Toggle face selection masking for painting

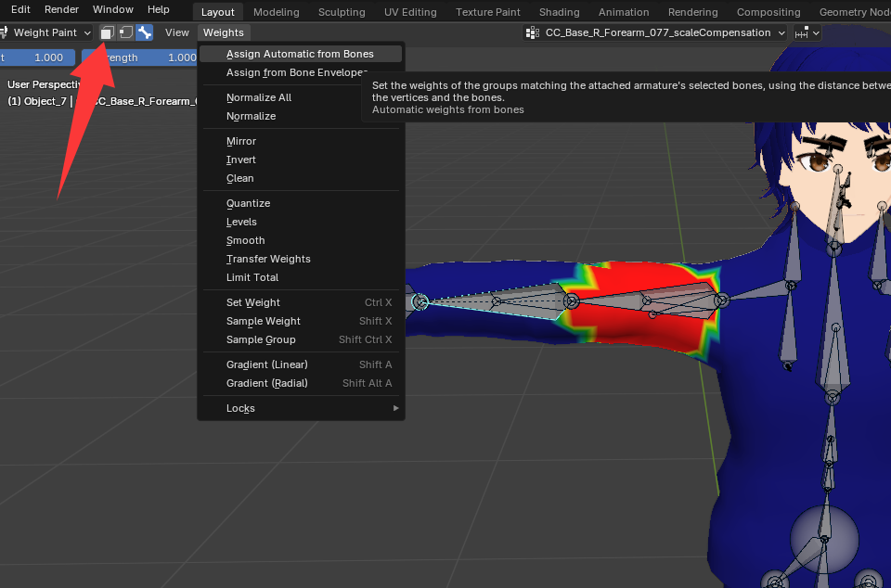[x=108, y=32]
